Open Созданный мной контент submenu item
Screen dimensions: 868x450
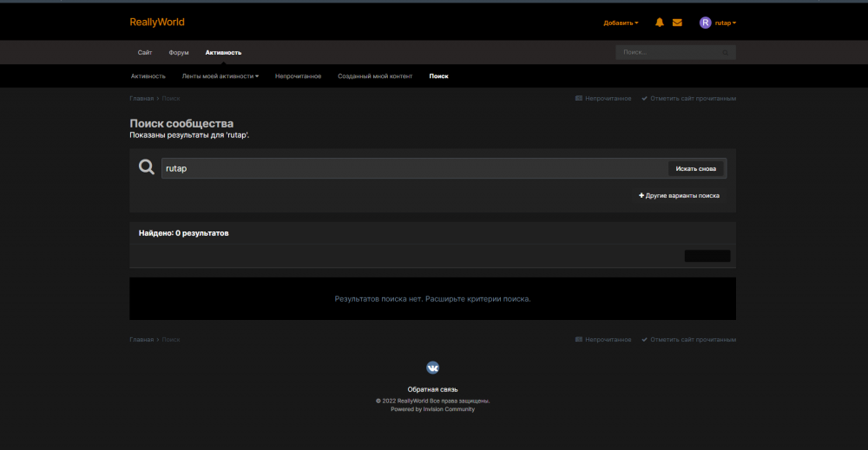(x=375, y=76)
